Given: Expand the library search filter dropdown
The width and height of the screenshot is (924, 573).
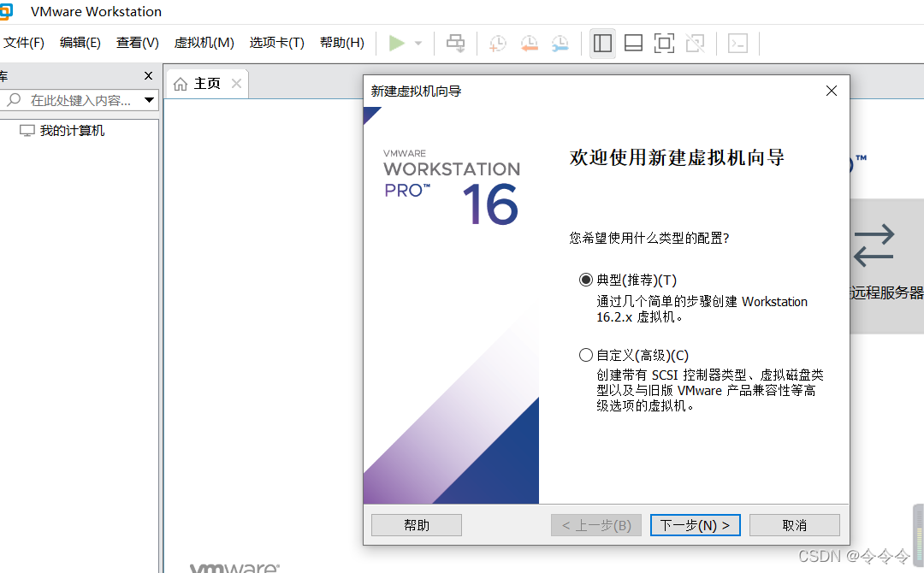Looking at the screenshot, I should 149,100.
